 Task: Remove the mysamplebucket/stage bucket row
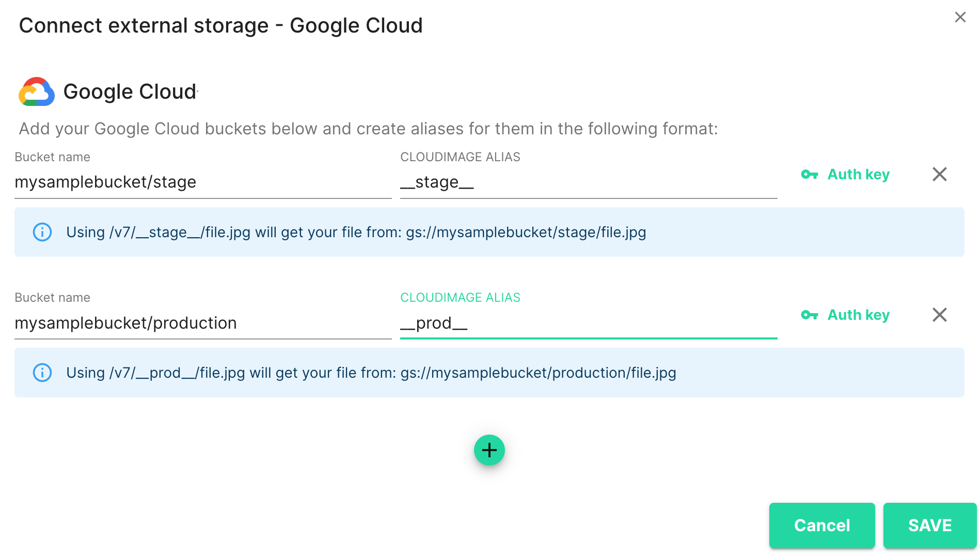[x=939, y=175]
